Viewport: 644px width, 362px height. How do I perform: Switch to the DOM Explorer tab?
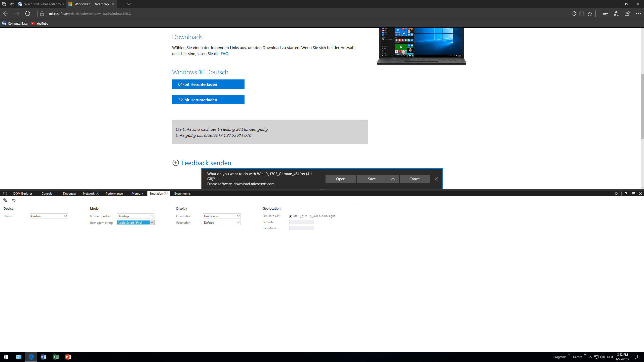point(23,193)
